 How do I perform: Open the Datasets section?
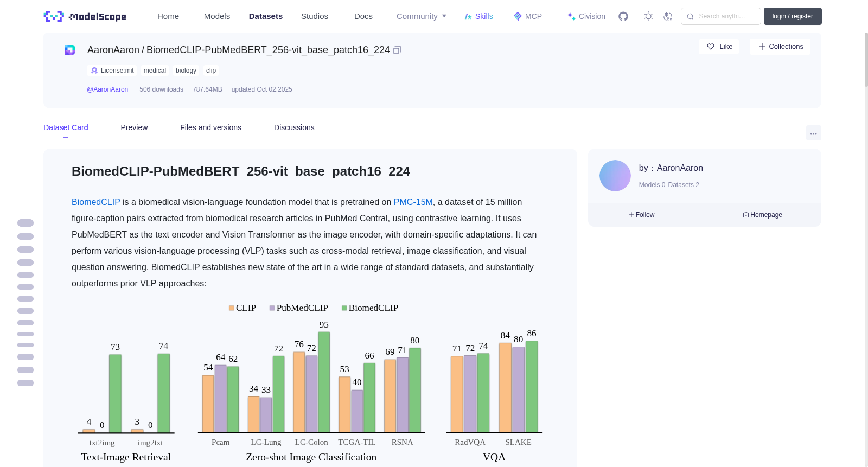pyautogui.click(x=266, y=16)
